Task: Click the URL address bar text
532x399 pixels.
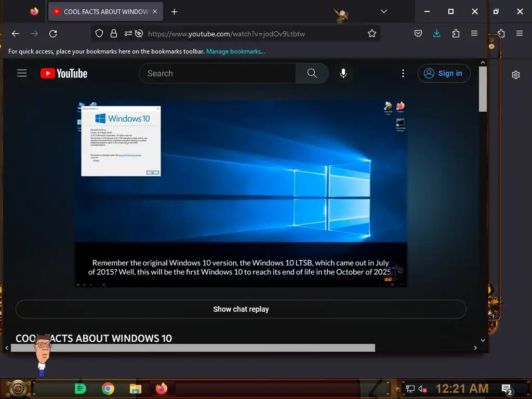Action: click(x=227, y=34)
